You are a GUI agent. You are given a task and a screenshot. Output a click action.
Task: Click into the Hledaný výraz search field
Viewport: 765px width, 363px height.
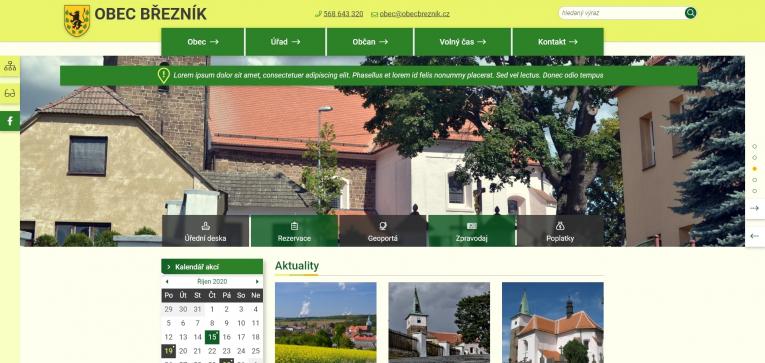point(621,13)
